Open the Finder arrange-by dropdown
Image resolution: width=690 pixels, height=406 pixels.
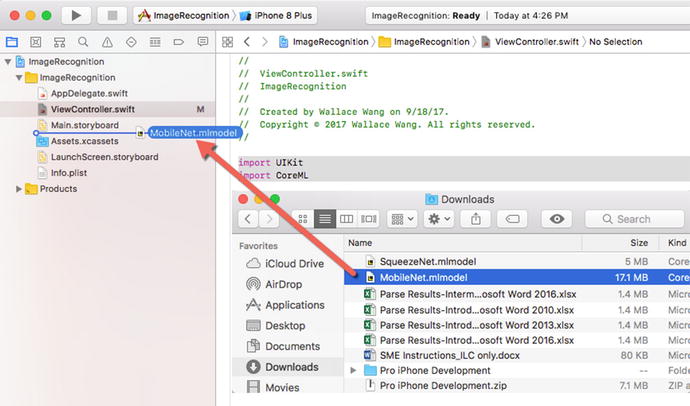click(402, 219)
